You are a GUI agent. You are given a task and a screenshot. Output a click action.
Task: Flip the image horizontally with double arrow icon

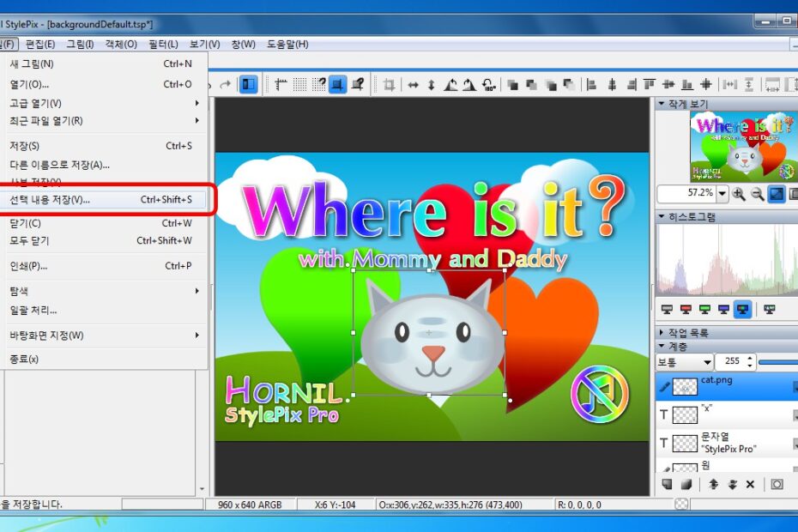414,85
